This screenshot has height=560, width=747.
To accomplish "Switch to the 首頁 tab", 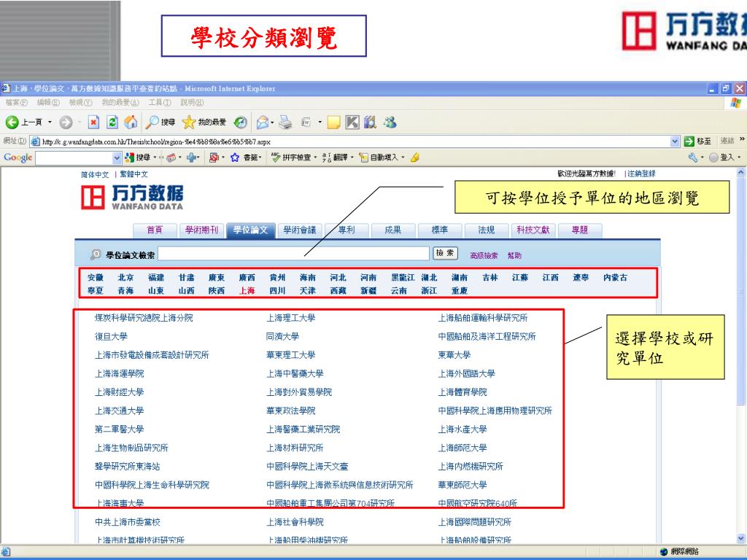I will click(155, 230).
